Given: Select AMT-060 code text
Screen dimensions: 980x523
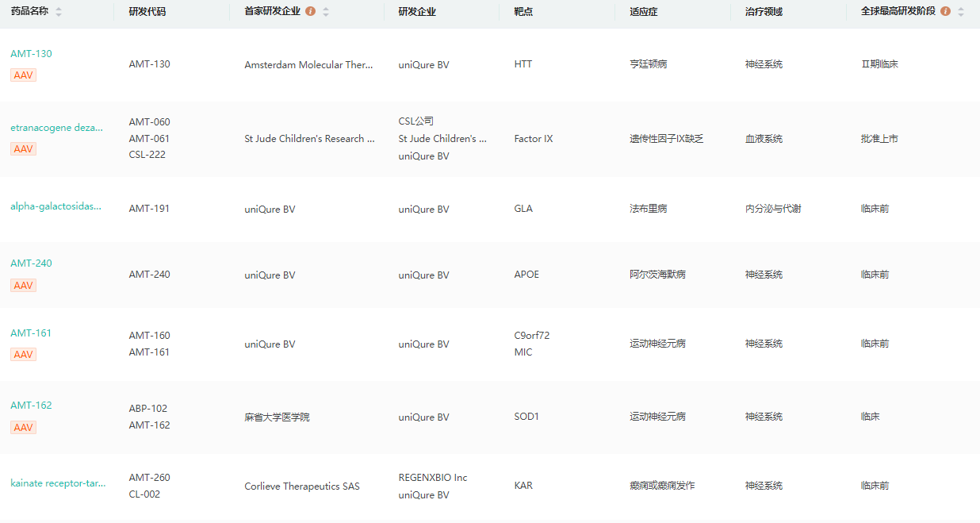Looking at the screenshot, I should click(x=149, y=122).
